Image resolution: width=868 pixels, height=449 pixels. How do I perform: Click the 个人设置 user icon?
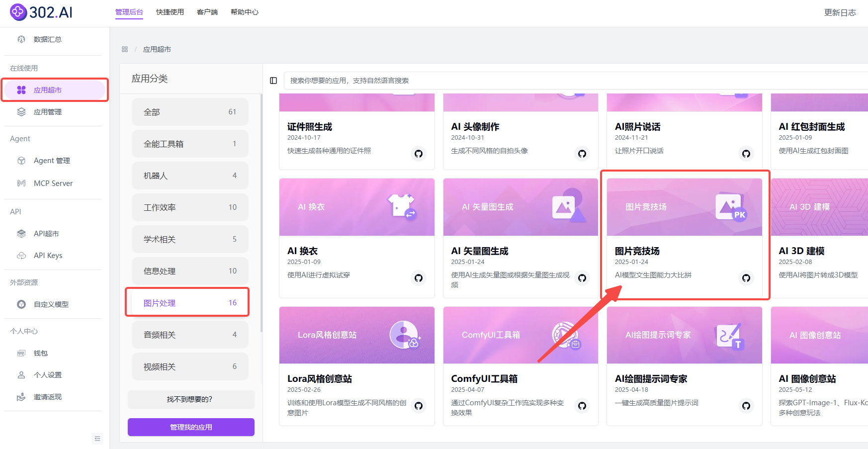[x=21, y=375]
